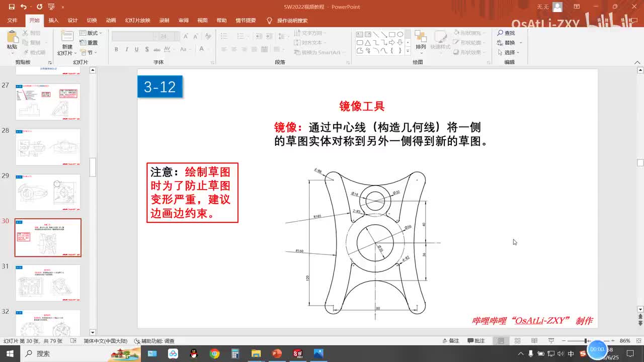Image resolution: width=644 pixels, height=362 pixels.
Task: Open the Windows Start menu
Action: pos(11,353)
